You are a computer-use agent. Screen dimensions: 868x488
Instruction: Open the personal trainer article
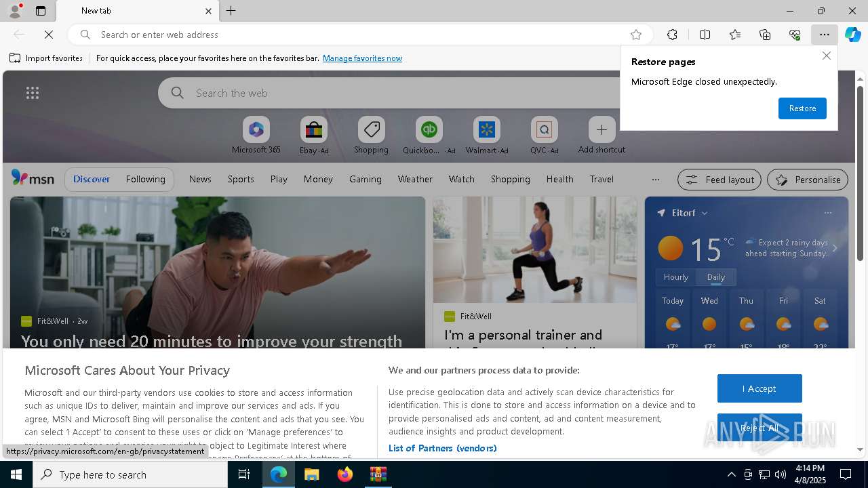point(523,335)
